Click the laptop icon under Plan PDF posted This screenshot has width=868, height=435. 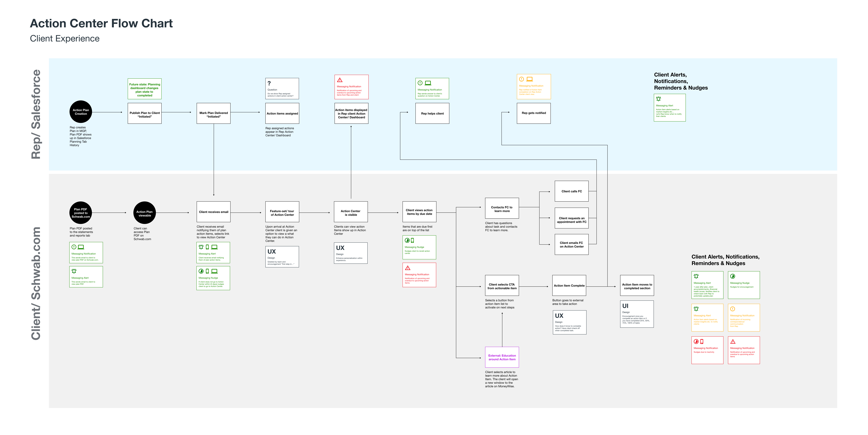(81, 247)
